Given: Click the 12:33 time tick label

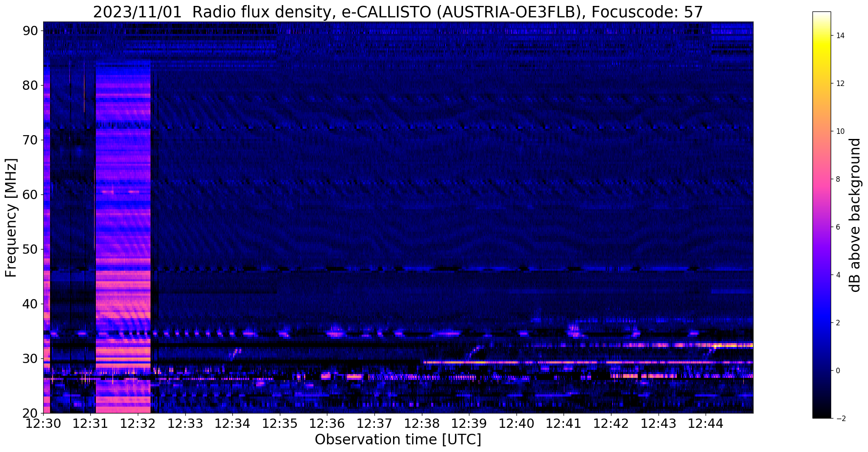Looking at the screenshot, I should pos(185,423).
